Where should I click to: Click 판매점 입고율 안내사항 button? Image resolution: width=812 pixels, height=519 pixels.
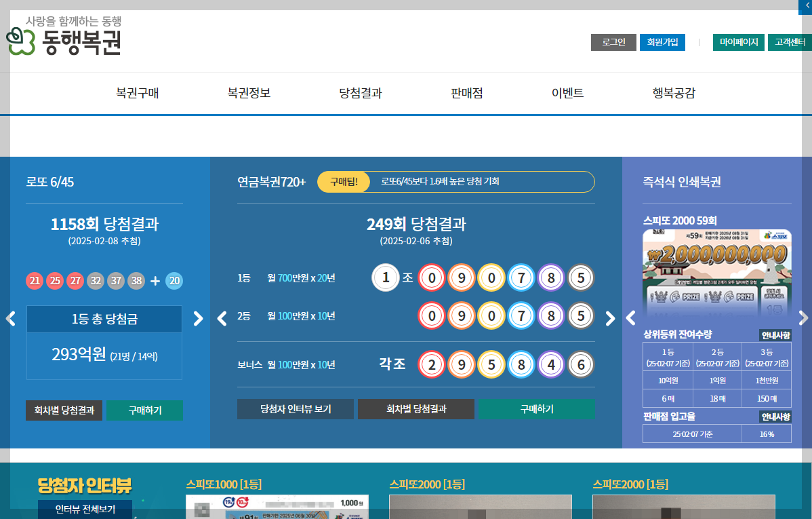coord(776,417)
